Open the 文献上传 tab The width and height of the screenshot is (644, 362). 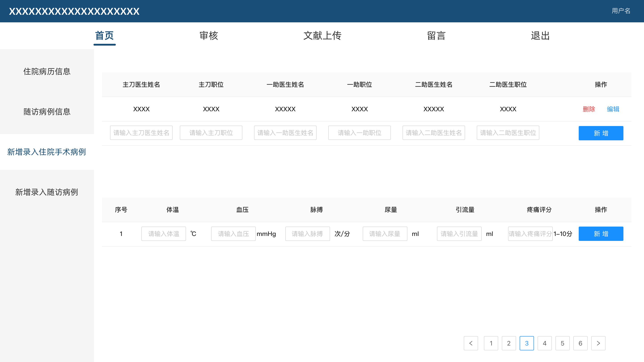(322, 36)
